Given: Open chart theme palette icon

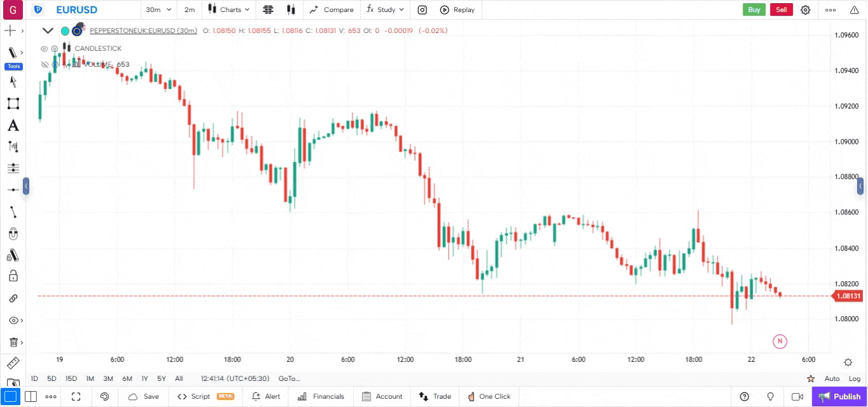Looking at the screenshot, I should [105, 397].
